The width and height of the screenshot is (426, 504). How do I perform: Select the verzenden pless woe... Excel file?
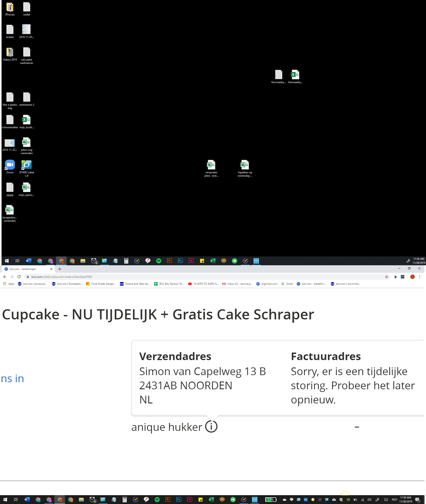(x=211, y=169)
